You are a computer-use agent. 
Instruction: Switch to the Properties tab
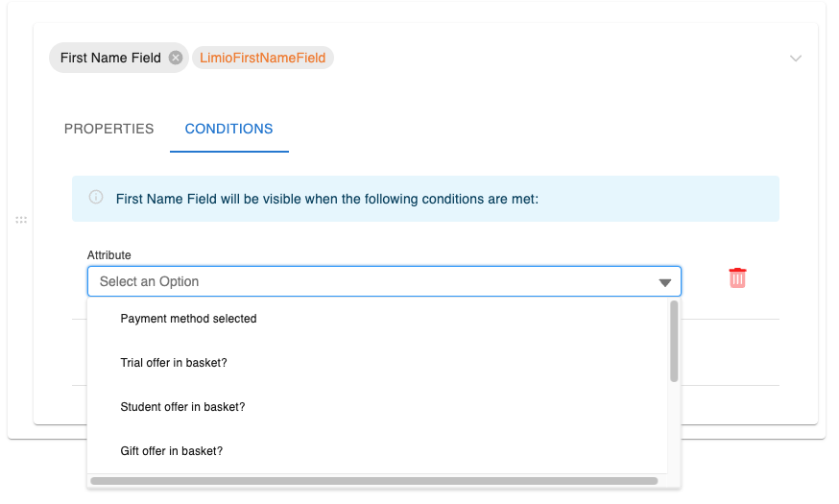108,129
